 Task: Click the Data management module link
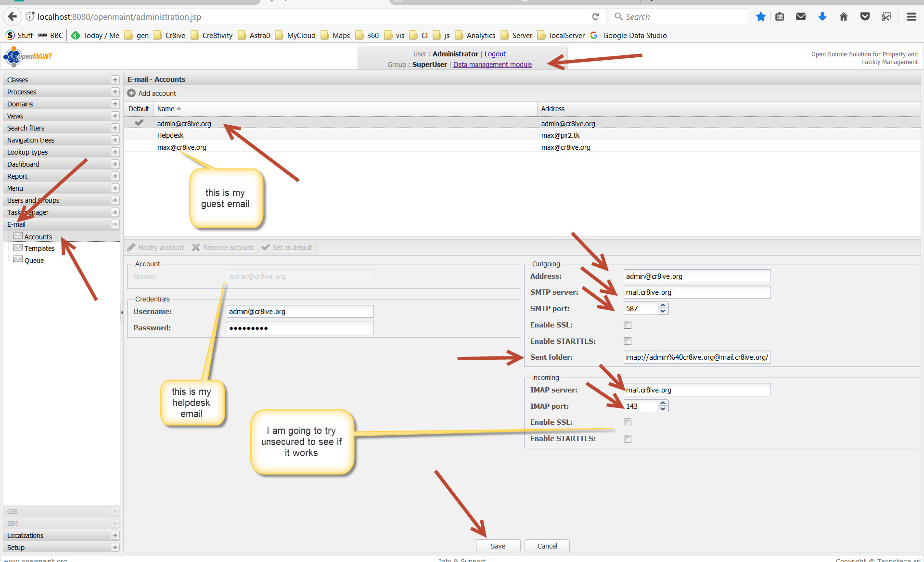point(492,65)
